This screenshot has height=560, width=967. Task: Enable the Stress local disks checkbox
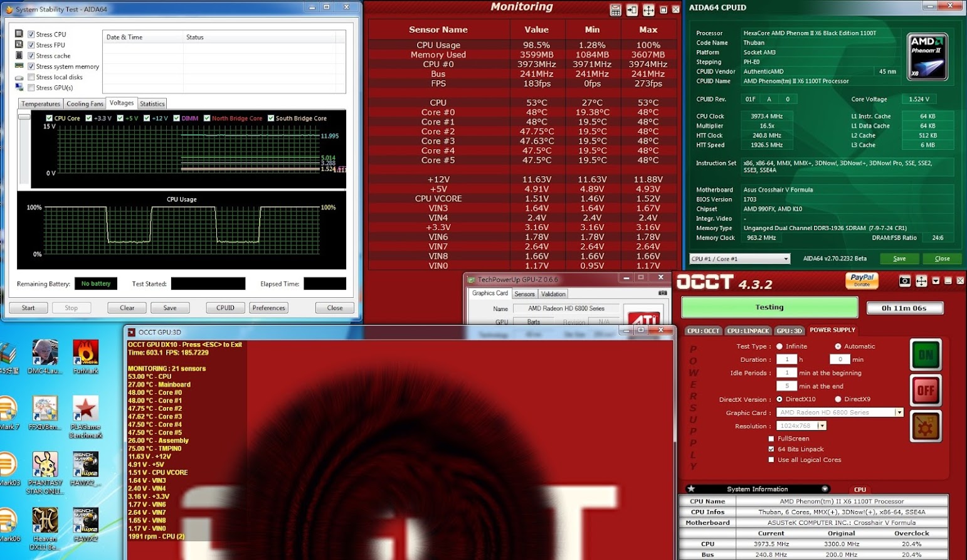coord(31,77)
